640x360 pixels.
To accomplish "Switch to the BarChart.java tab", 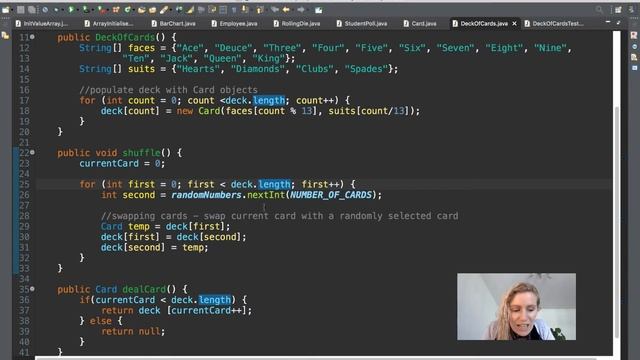I will 173,24.
